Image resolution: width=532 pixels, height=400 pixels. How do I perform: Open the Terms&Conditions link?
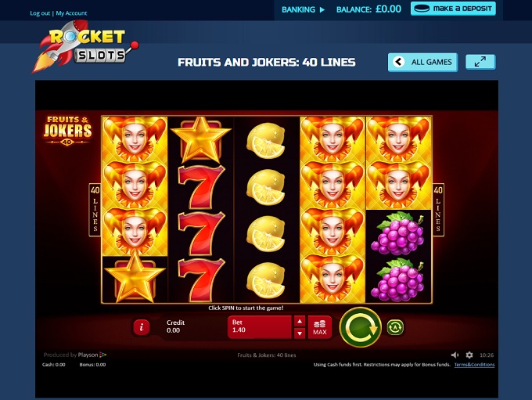pos(474,365)
